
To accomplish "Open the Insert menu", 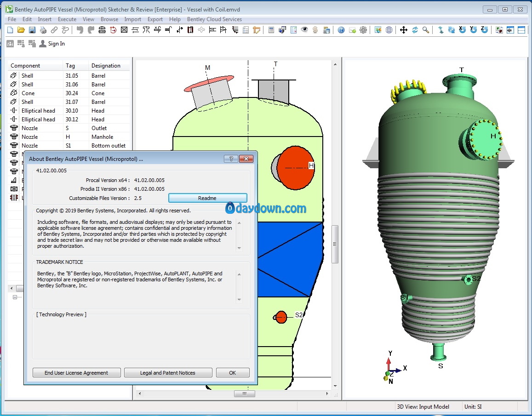I will [45, 19].
